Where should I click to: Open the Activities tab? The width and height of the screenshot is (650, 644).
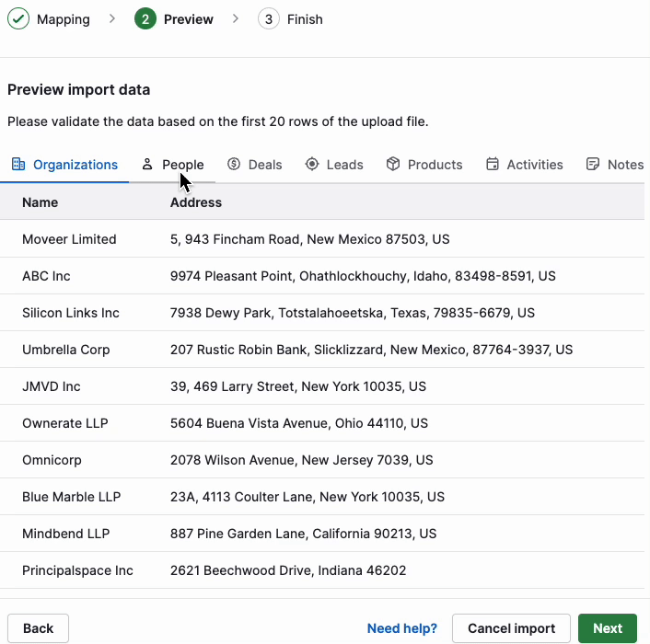click(x=525, y=165)
